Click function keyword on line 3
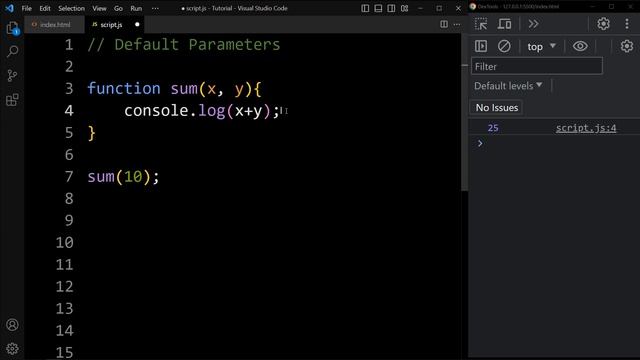The width and height of the screenshot is (640, 360). tap(124, 89)
